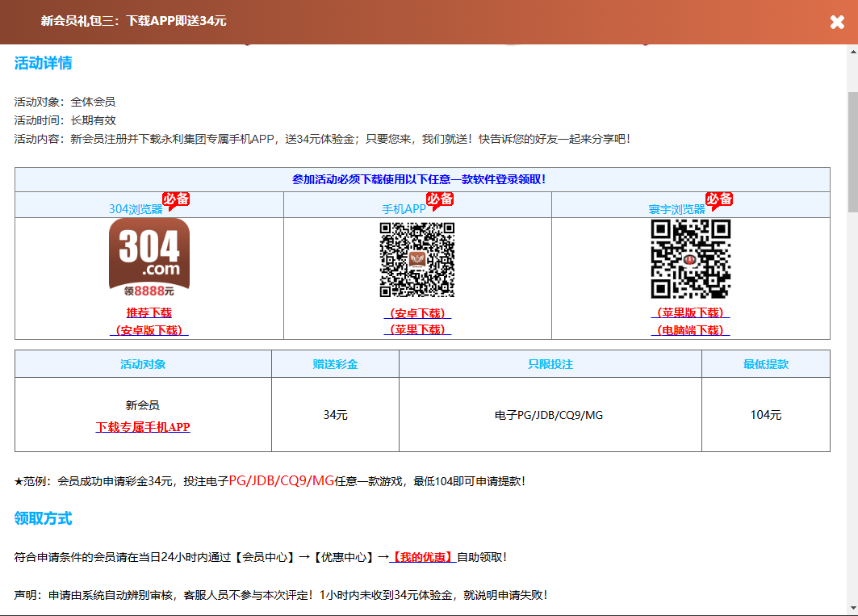Download the 304 browser via （安卓版下载）
The height and width of the screenshot is (616, 858).
(x=149, y=330)
